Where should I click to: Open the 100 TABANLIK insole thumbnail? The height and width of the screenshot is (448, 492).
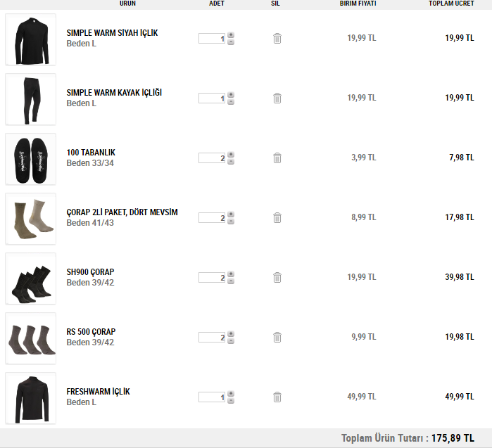coord(30,159)
